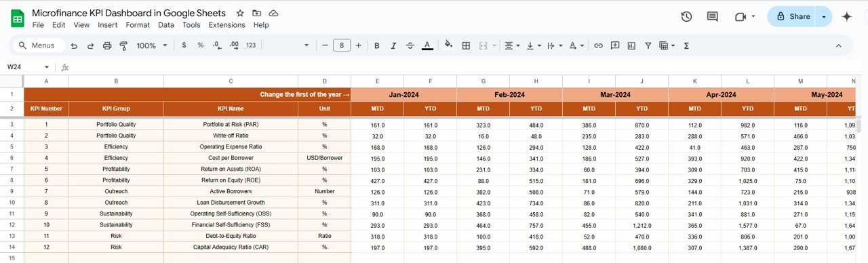This screenshot has height=263, width=868.
Task: Open the zoom 100% dropdown
Action: 152,45
